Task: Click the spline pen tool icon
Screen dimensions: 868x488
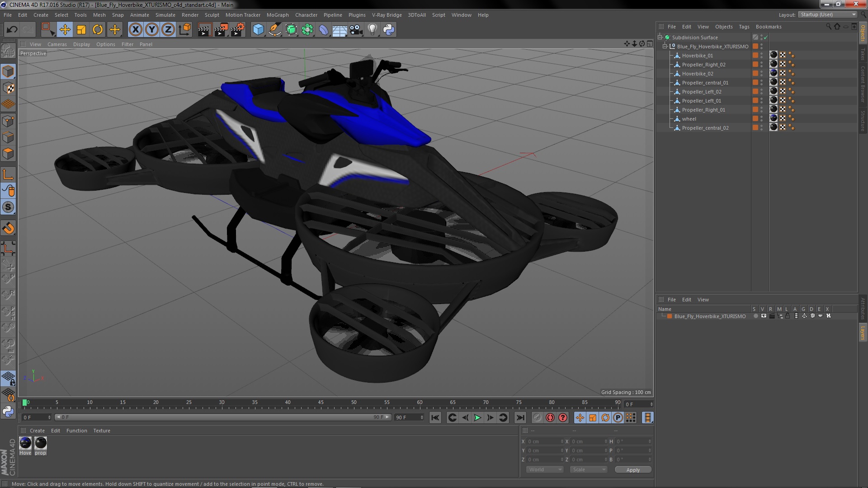Action: pyautogui.click(x=274, y=30)
